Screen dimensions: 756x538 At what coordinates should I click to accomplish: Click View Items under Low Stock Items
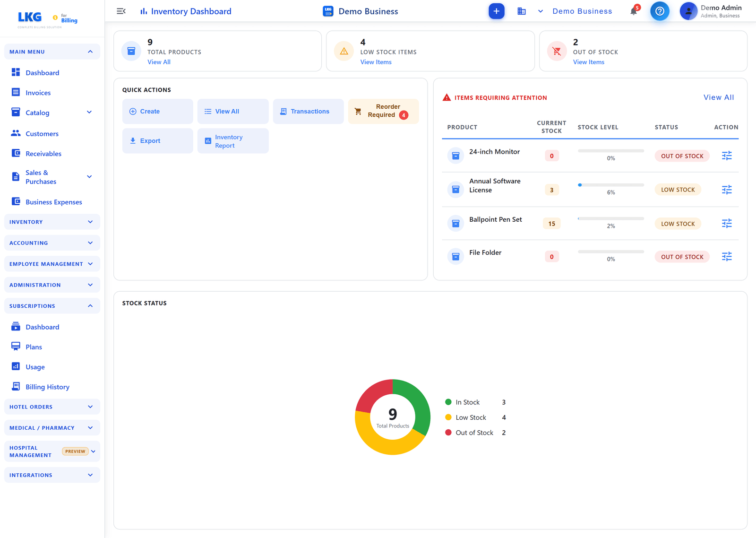pos(376,62)
